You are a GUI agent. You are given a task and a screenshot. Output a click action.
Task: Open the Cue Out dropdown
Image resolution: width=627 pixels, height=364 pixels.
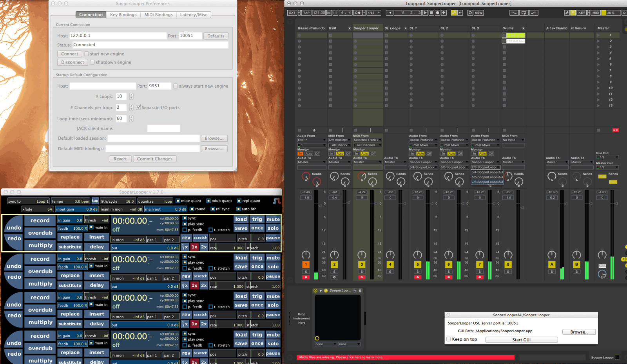[607, 157]
